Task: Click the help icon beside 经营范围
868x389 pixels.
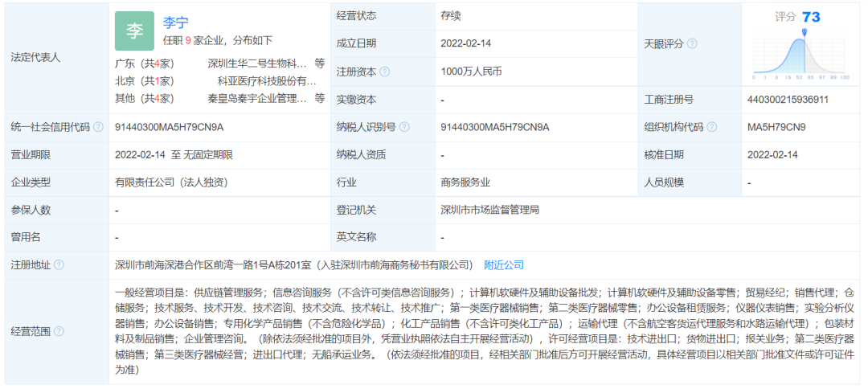Action: (x=59, y=331)
